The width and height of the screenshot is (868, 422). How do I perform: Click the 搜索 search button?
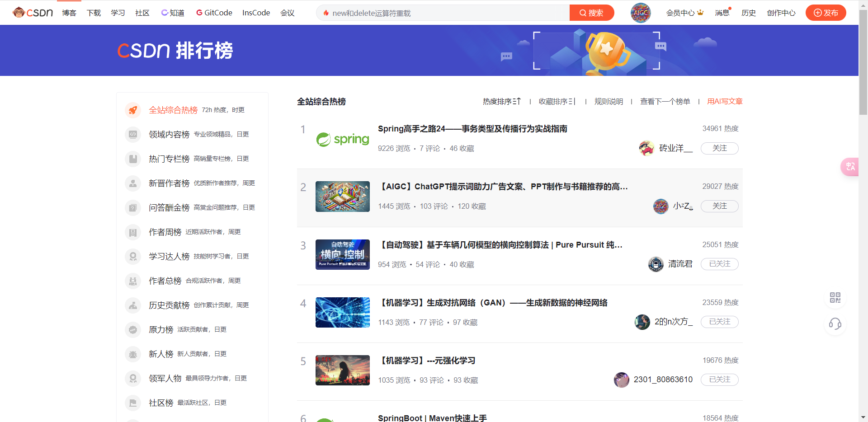tap(592, 13)
